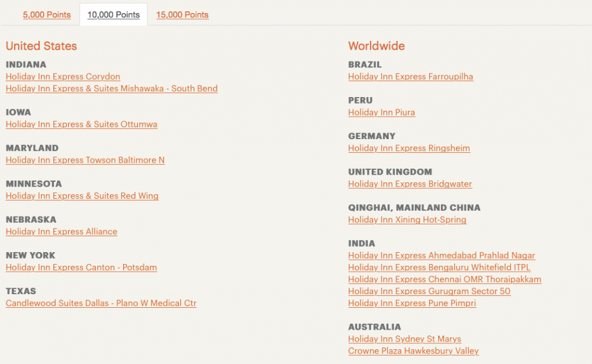592x364 pixels.
Task: Switch to the 5,000 Points tab
Action: 47,15
